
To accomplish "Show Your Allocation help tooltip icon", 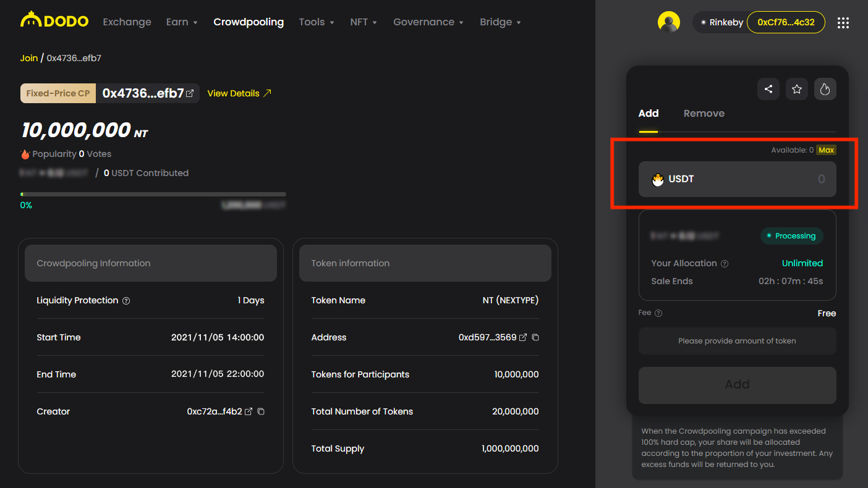I will [725, 264].
